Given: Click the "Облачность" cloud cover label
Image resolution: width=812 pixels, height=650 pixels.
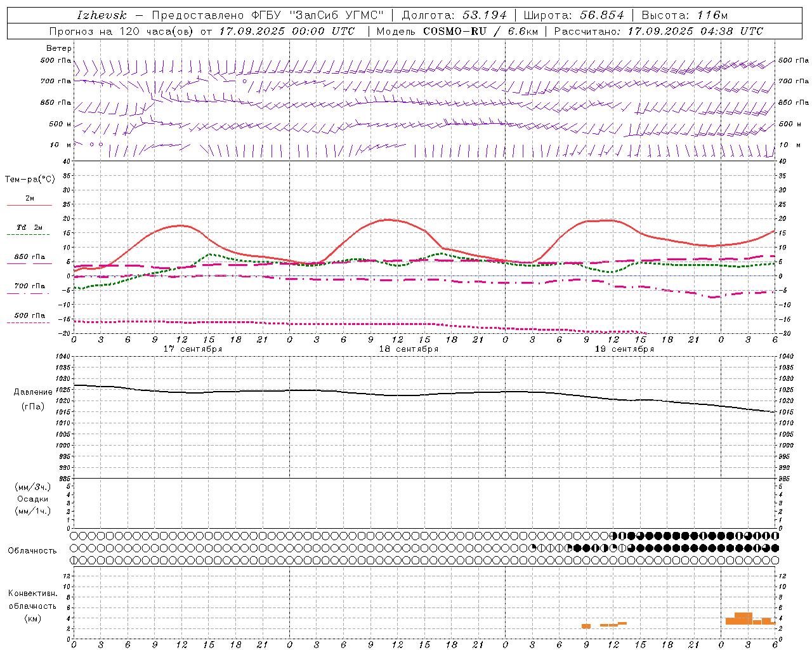Looking at the screenshot, I should [32, 550].
